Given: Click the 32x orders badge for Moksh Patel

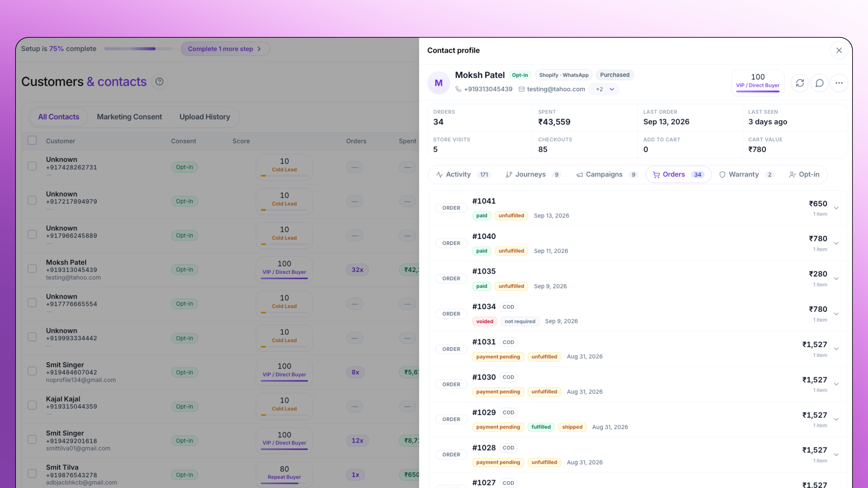Looking at the screenshot, I should pyautogui.click(x=357, y=270).
